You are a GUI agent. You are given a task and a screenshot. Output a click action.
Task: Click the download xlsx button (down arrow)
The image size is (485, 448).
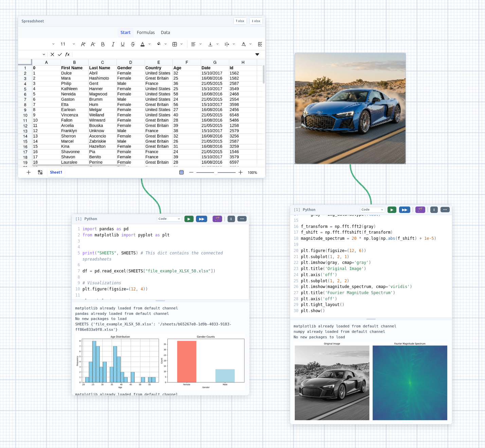tap(256, 21)
